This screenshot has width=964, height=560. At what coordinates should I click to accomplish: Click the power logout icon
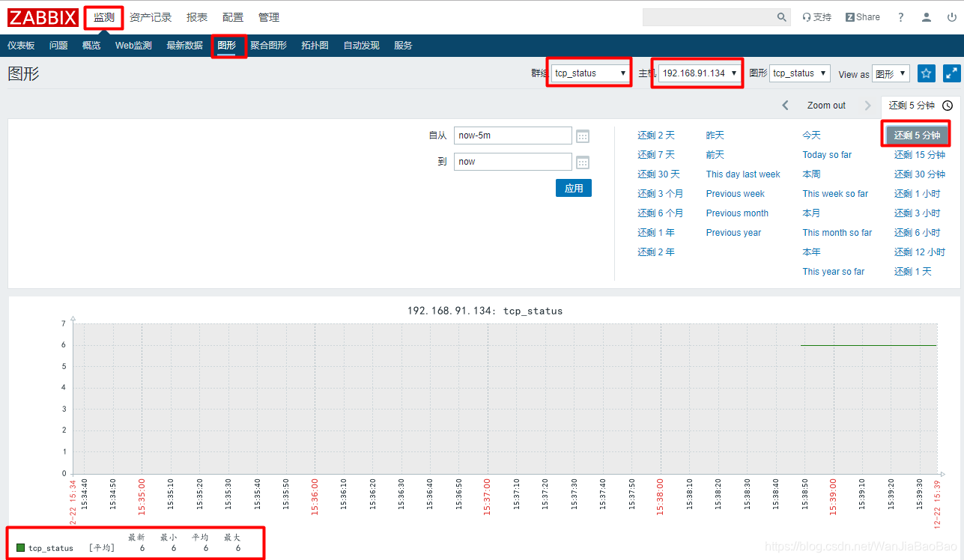coord(951,17)
